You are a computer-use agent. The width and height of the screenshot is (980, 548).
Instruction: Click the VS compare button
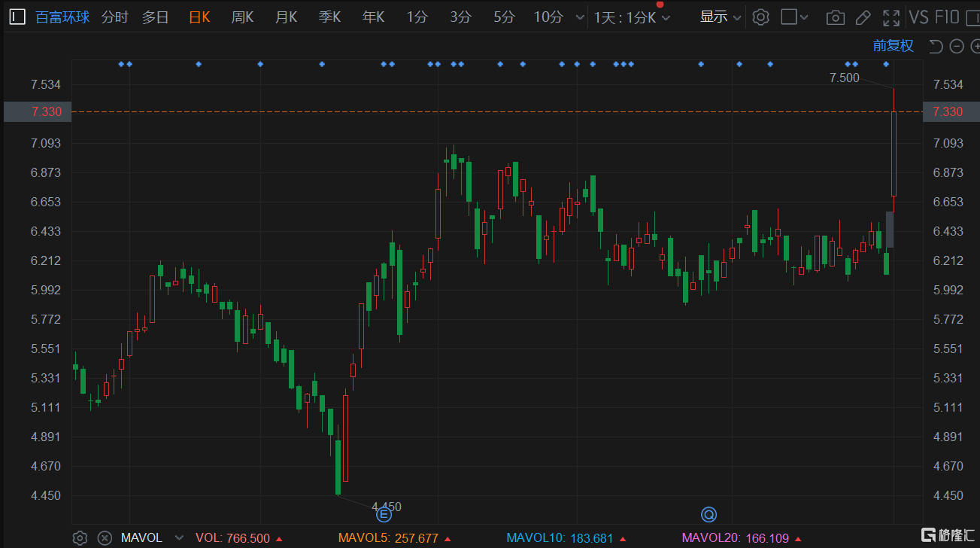pos(918,17)
